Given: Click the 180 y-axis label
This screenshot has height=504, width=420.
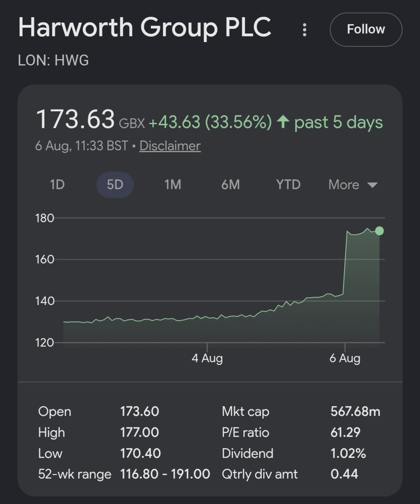Looking at the screenshot, I should pos(45,218).
